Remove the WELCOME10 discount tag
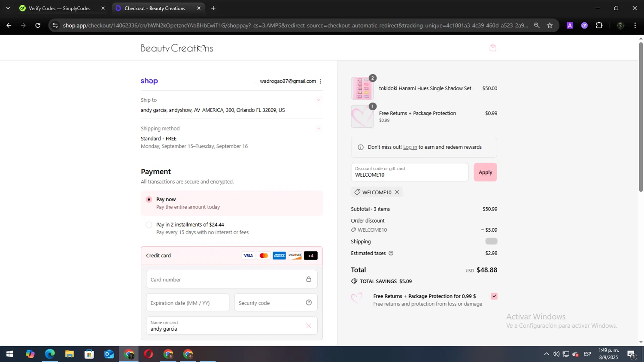This screenshot has width=644, height=362. 397,192
